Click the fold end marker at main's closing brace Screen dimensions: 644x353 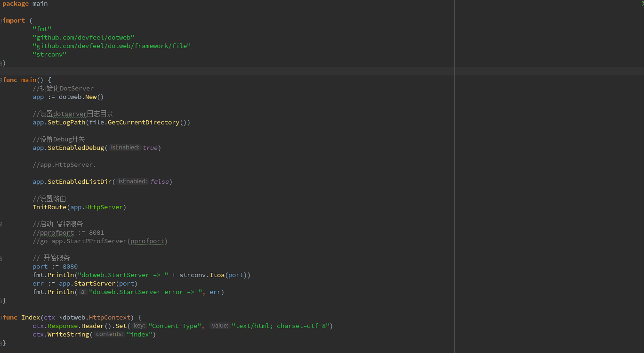[x=1, y=300]
